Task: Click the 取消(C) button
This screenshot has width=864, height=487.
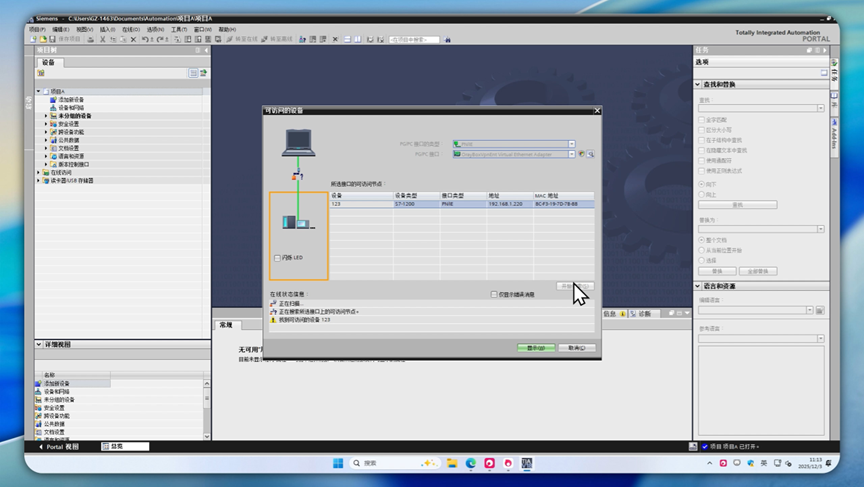Action: click(x=576, y=348)
